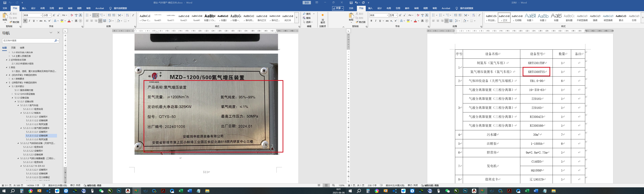
Task: Toggle show paragraph marks in left Word window
Action: 133,15
